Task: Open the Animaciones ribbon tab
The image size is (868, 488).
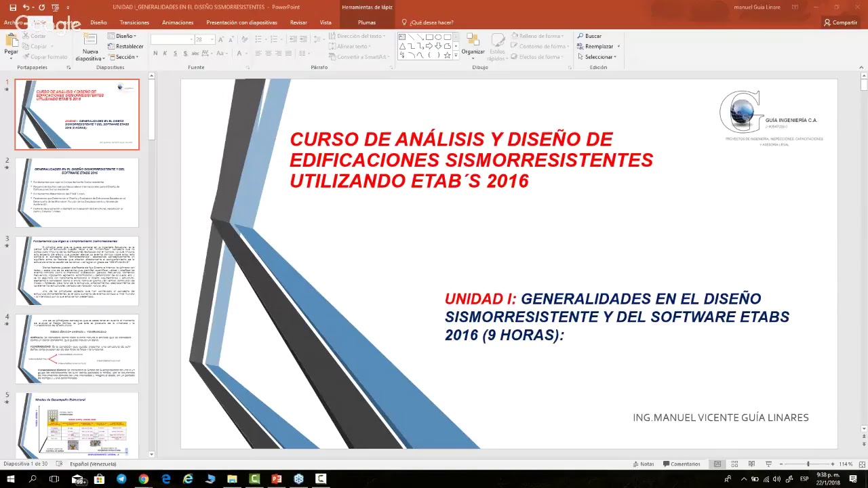Action: [178, 22]
